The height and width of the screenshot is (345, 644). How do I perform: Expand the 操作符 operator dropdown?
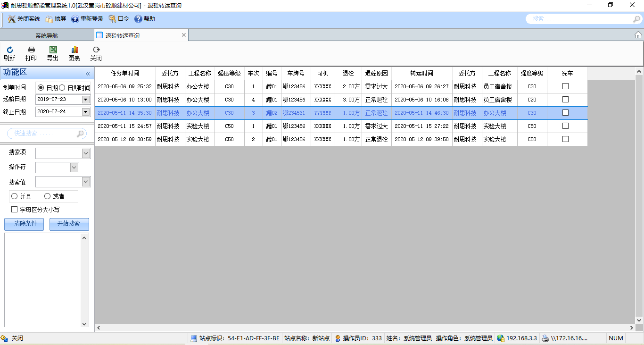tap(74, 168)
